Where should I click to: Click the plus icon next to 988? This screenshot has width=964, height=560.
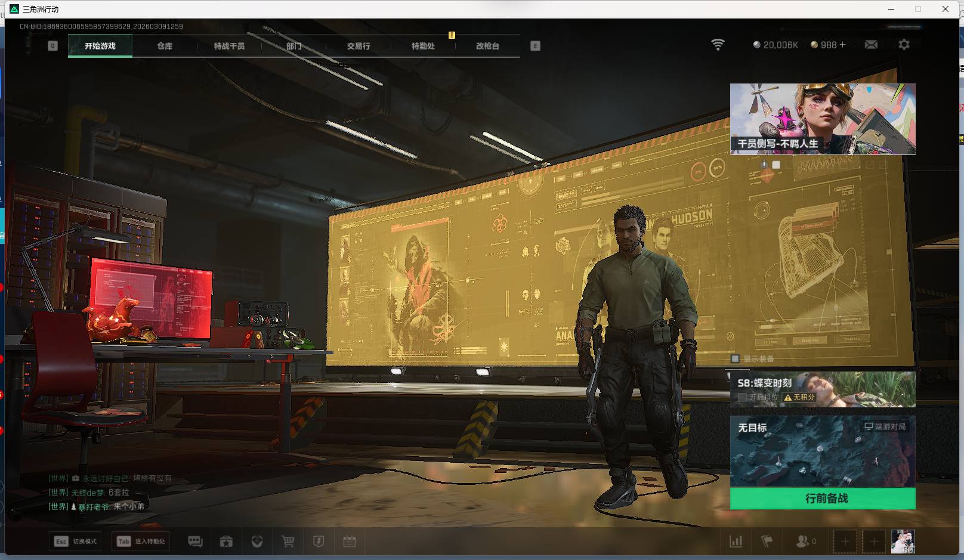(842, 45)
